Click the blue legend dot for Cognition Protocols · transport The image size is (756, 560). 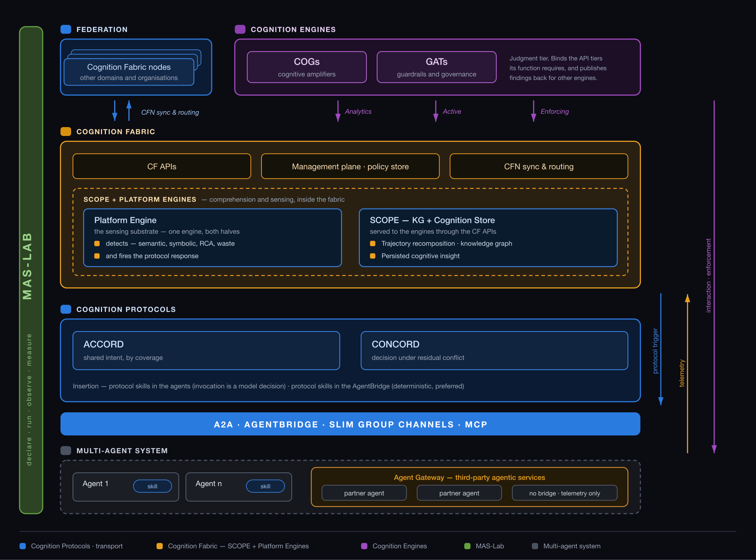click(x=23, y=546)
